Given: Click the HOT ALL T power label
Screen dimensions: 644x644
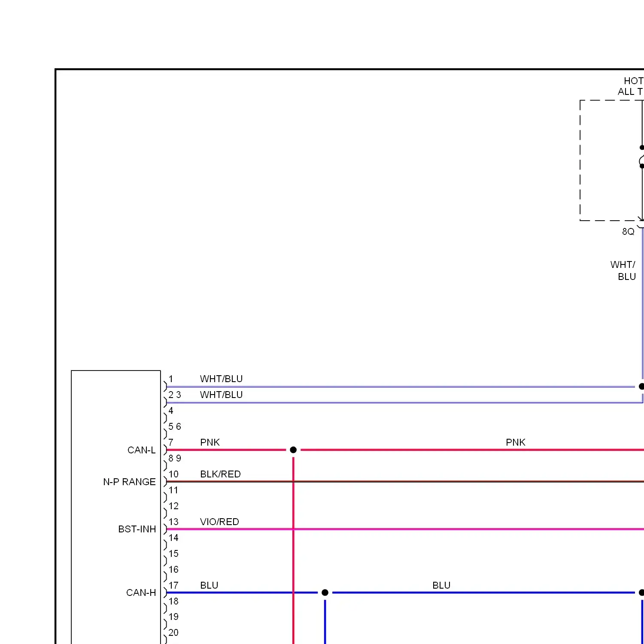Looking at the screenshot, I should (x=631, y=86).
